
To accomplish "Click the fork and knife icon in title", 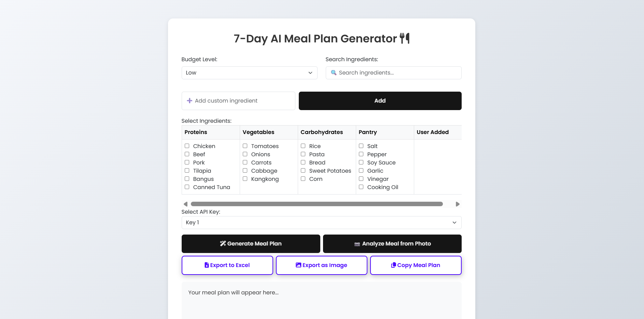I will coord(405,38).
